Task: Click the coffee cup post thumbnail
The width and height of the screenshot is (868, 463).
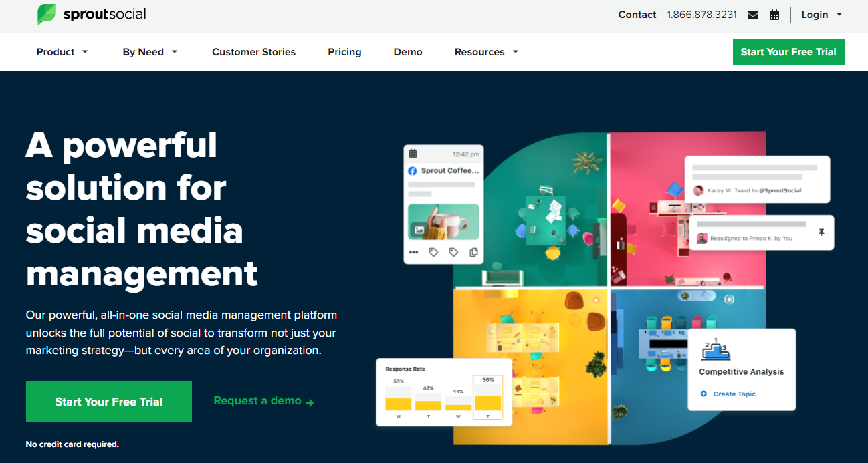Action: click(443, 222)
